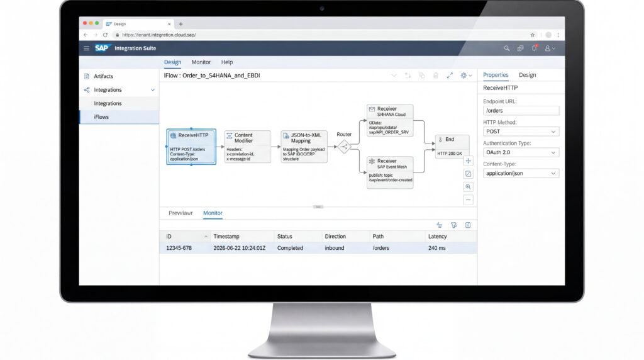Screen dimensions: 644x360
Task: Click the collapse chevron in iFlow toolbar
Action: 394,76
